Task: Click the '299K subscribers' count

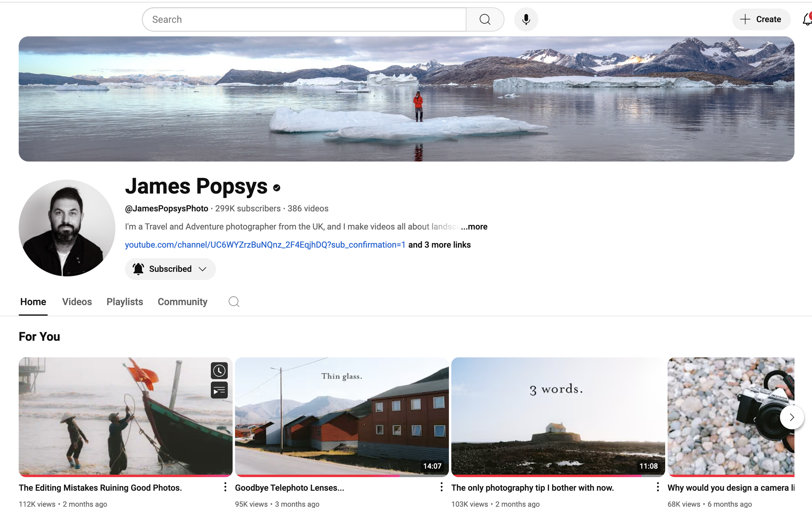Action: click(x=248, y=209)
